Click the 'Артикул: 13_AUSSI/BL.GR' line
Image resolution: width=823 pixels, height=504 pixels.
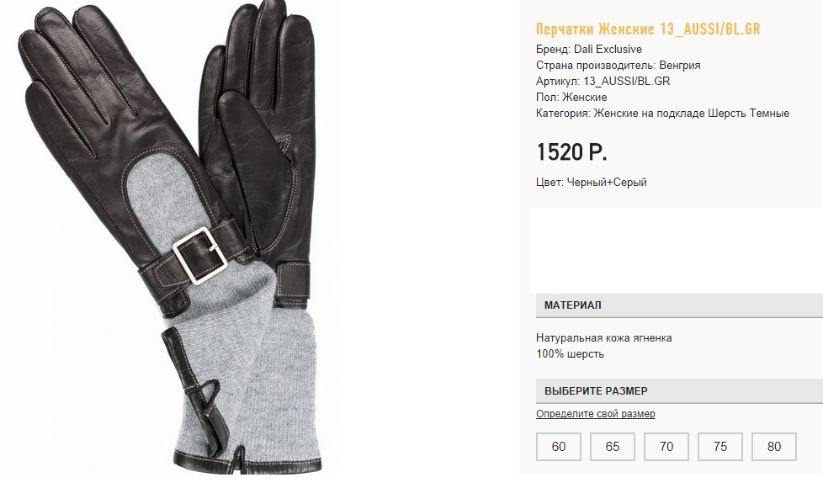pos(603,82)
